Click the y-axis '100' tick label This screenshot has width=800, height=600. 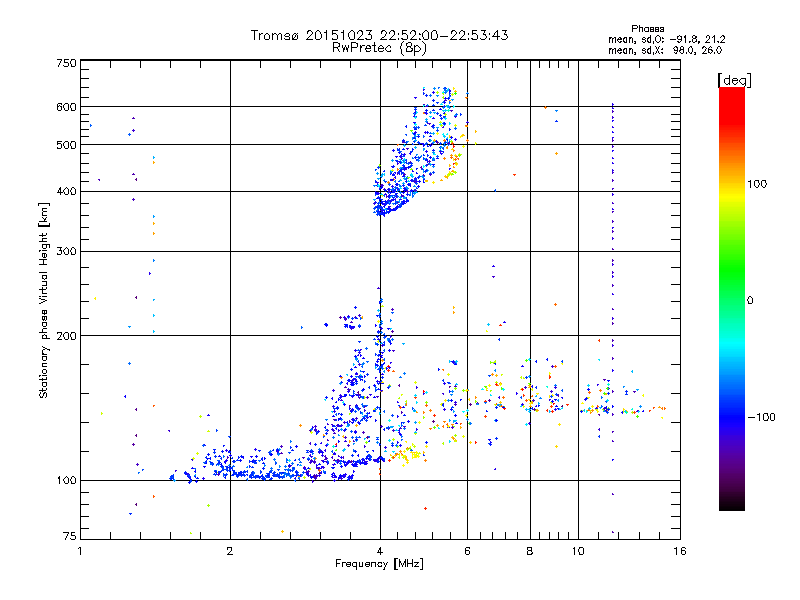pyautogui.click(x=66, y=480)
